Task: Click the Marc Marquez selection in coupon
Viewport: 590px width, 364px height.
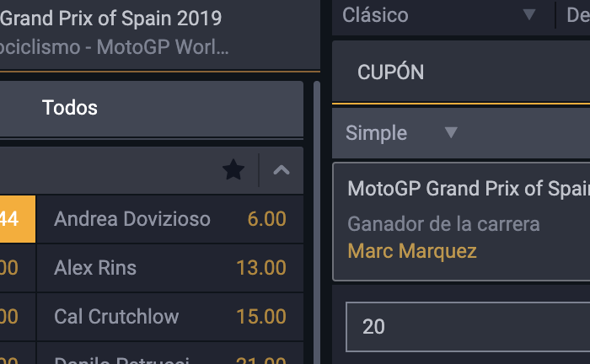Action: click(412, 251)
